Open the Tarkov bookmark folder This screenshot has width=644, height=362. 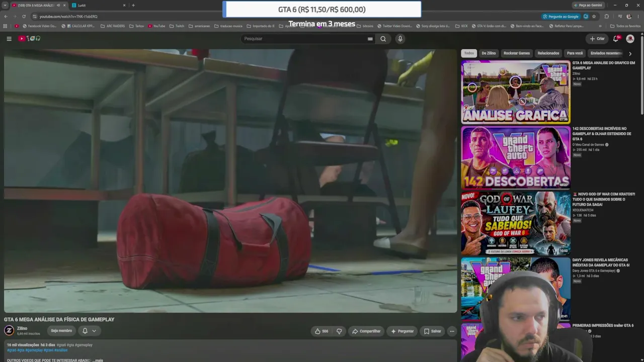click(x=136, y=26)
